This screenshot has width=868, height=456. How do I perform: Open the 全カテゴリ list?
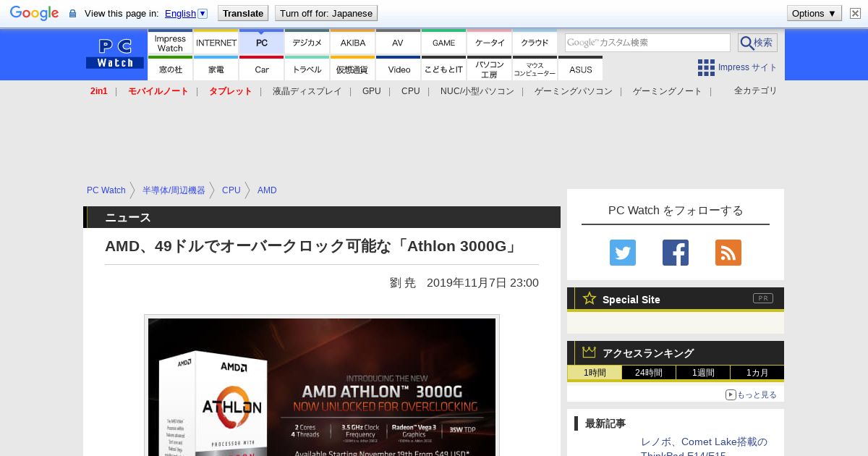(755, 90)
